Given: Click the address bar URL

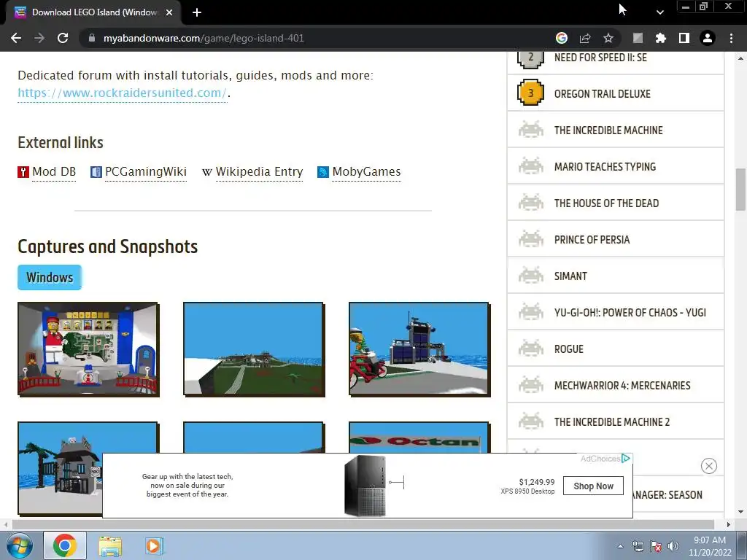Looking at the screenshot, I should click(204, 38).
